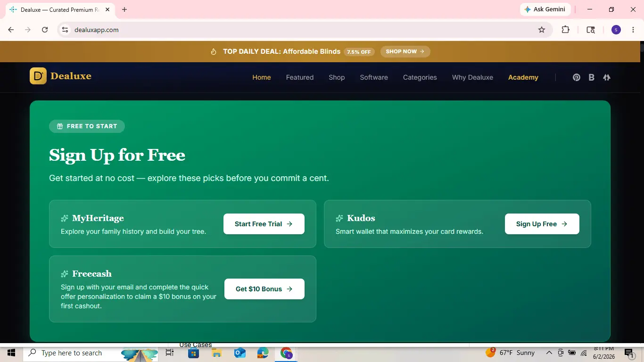
Task: Bookmark this page with the star icon
Action: click(542, 30)
